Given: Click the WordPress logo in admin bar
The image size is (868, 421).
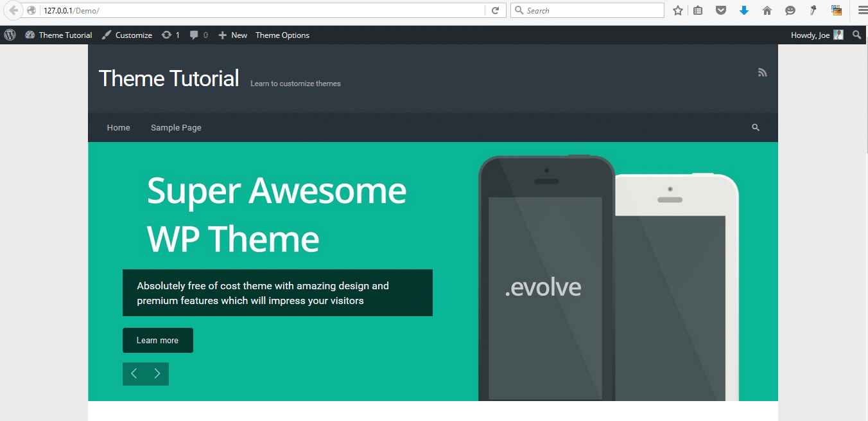Looking at the screenshot, I should [10, 35].
